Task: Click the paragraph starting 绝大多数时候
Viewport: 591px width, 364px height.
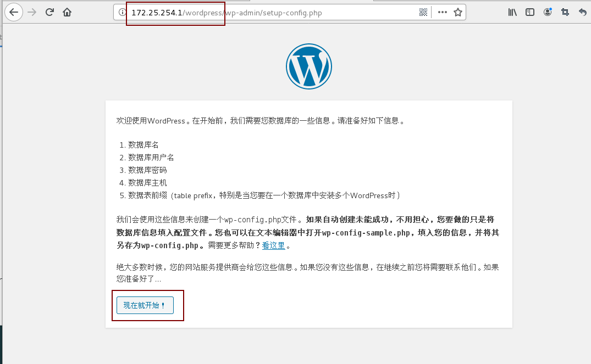Action: pos(307,273)
